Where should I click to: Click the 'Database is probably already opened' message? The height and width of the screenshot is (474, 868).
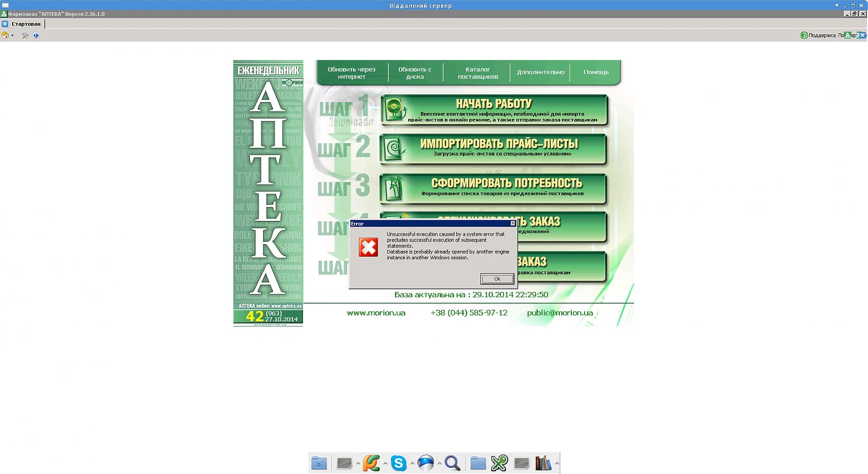[x=448, y=255]
